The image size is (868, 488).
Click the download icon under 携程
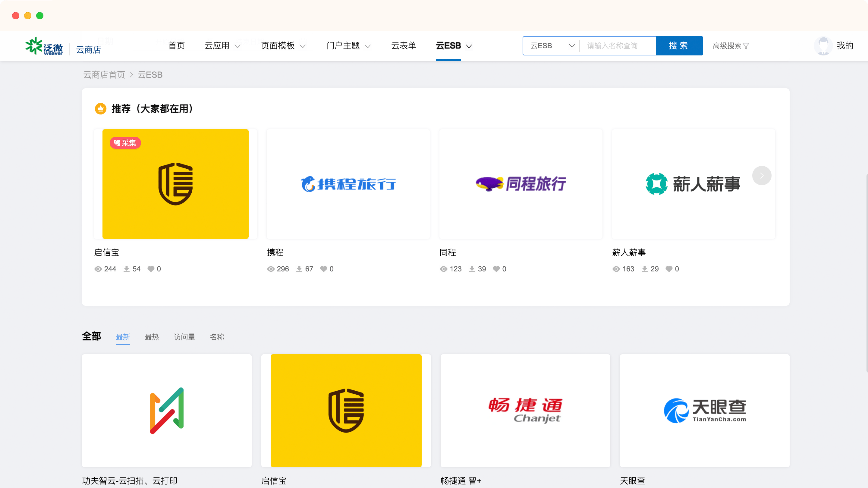tap(299, 269)
